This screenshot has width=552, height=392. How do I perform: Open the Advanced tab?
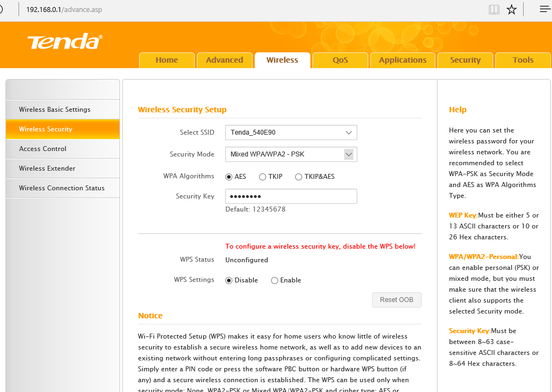click(x=225, y=60)
